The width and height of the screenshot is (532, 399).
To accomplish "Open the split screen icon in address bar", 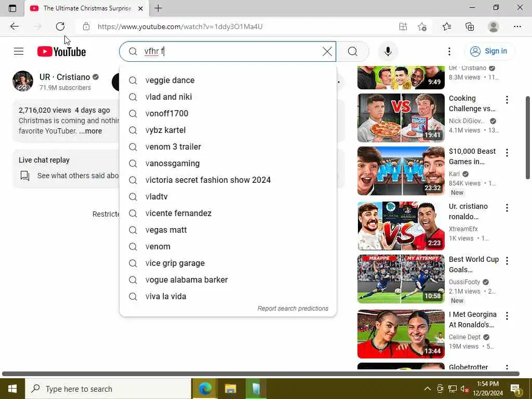I will pos(403,26).
